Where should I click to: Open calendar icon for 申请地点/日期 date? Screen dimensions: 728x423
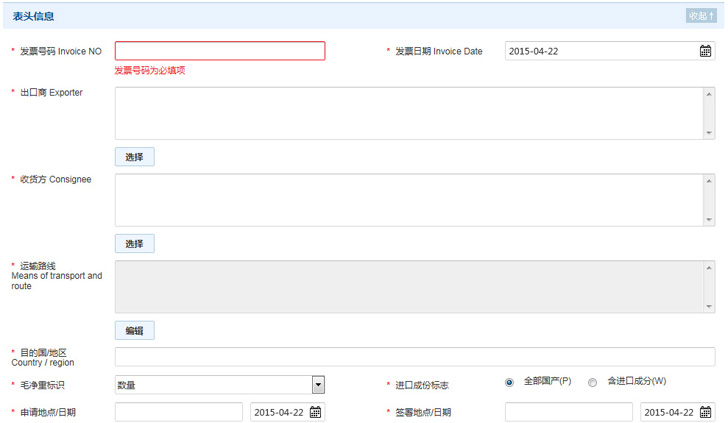[x=315, y=412]
